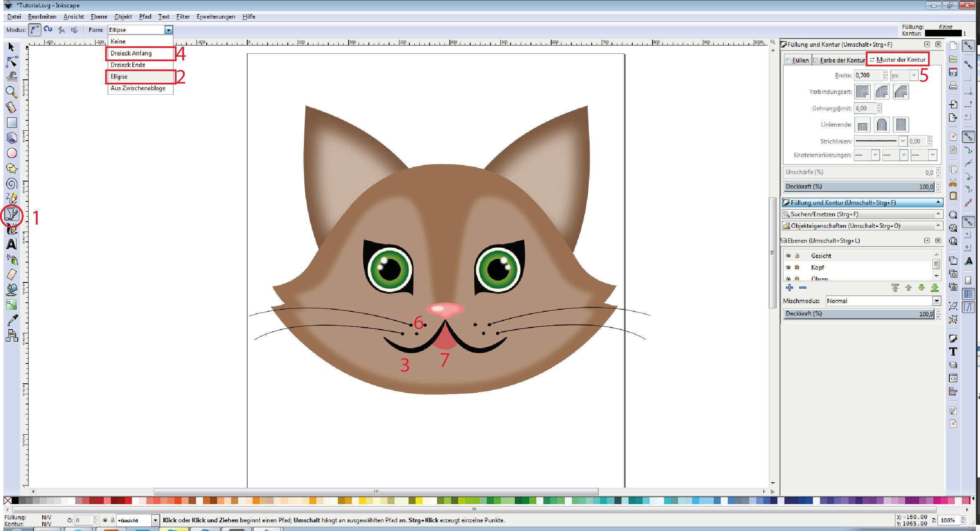
Task: Select the round cap Linienende button
Action: pyautogui.click(x=882, y=124)
